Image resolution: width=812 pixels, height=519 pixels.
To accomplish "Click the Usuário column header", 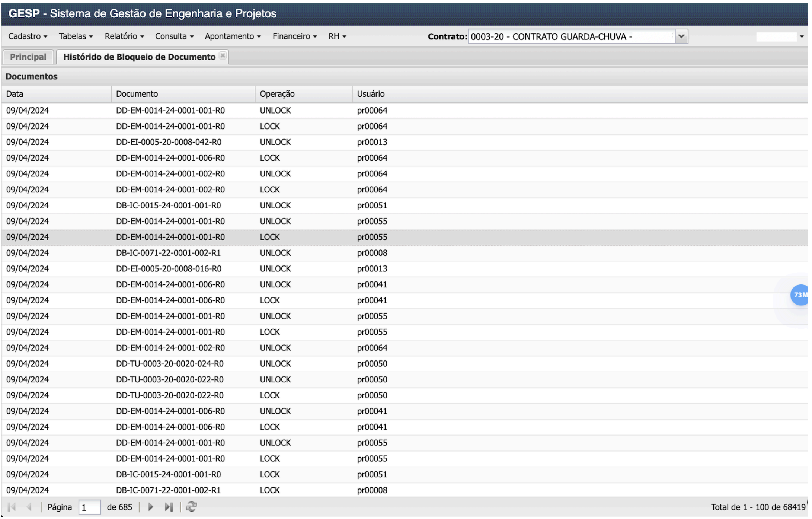I will (371, 94).
